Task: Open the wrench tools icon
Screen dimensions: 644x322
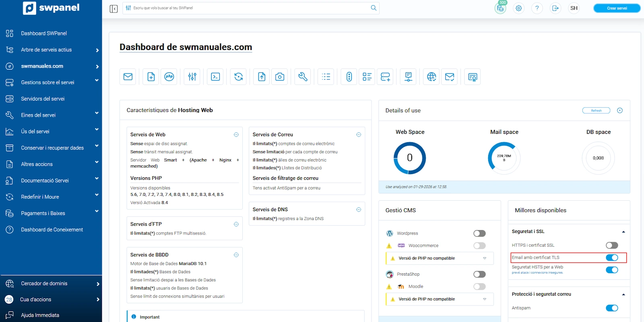Action: point(303,77)
